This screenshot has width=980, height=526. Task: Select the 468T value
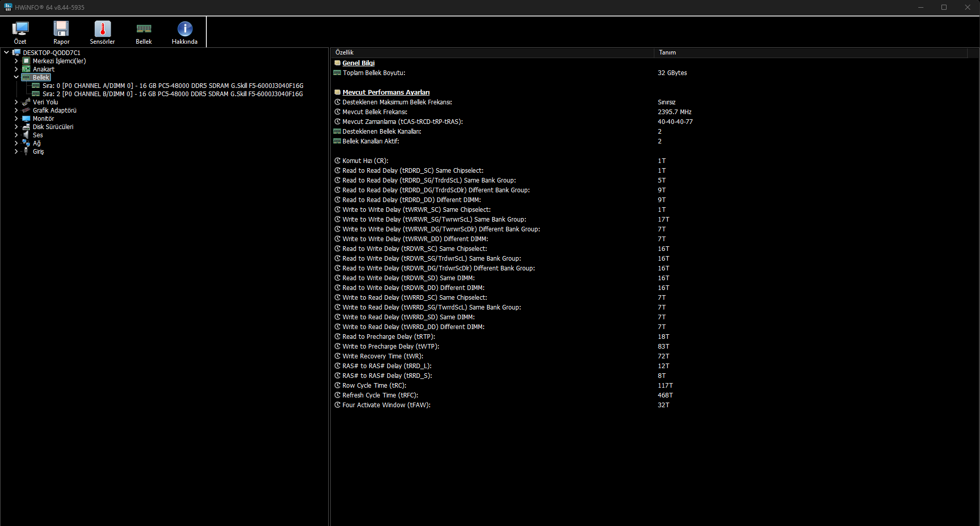pyautogui.click(x=665, y=395)
